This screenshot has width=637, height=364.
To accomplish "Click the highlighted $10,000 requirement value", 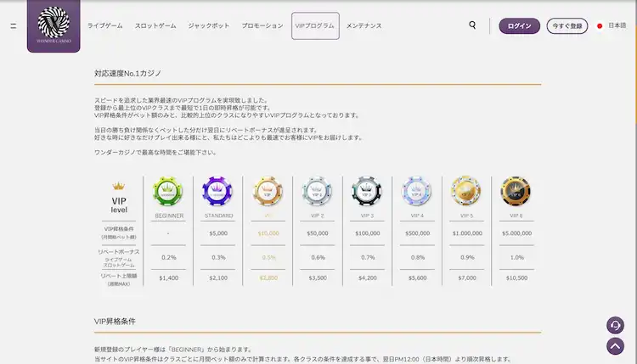I will 268,233.
